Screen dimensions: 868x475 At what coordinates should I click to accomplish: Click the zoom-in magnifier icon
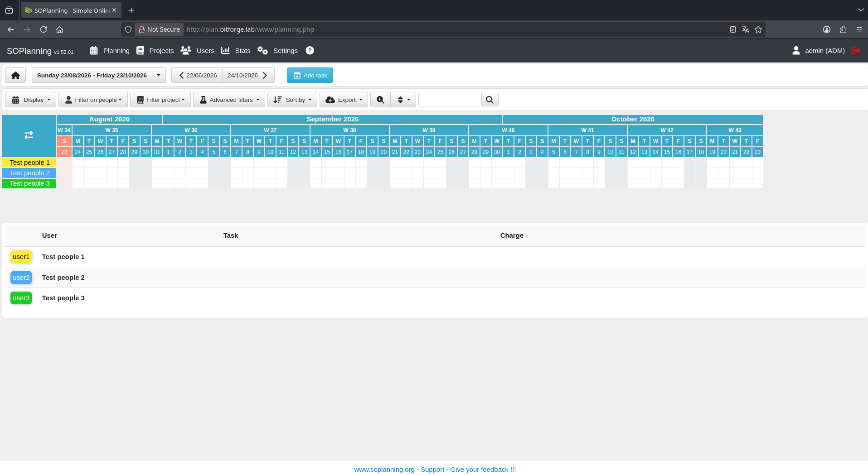[380, 100]
